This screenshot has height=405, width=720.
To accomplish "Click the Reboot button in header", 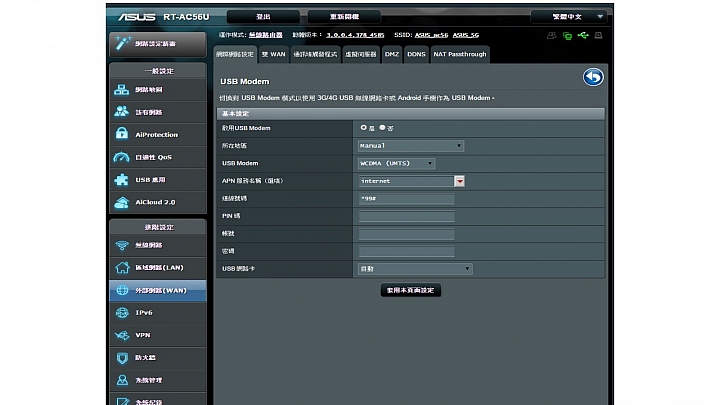I will (x=344, y=17).
